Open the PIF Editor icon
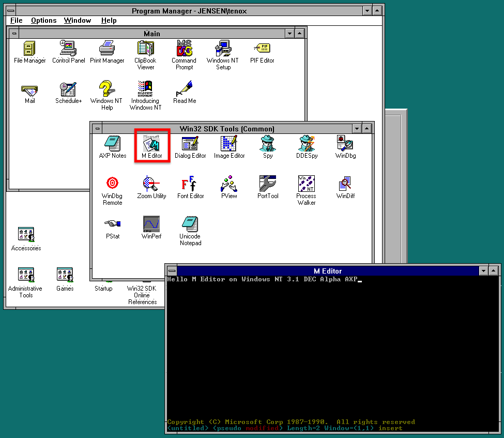504x438 pixels. coord(262,49)
